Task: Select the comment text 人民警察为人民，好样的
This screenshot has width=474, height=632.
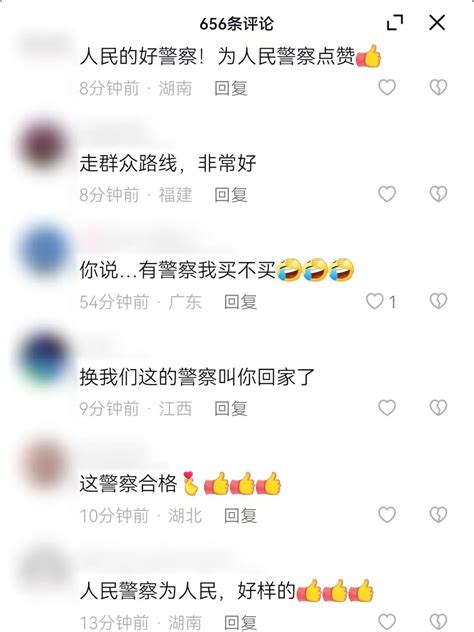Action: pos(187,591)
